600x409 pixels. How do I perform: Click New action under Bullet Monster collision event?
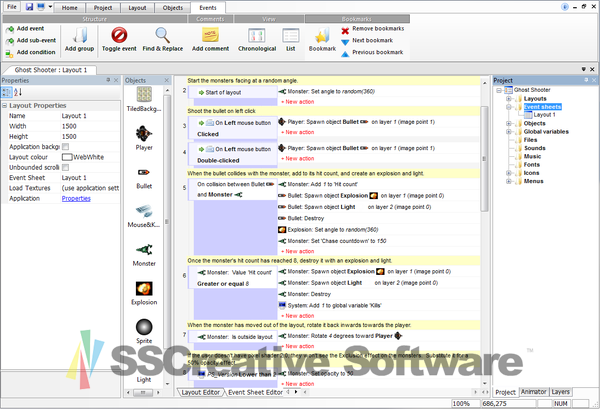[300, 251]
